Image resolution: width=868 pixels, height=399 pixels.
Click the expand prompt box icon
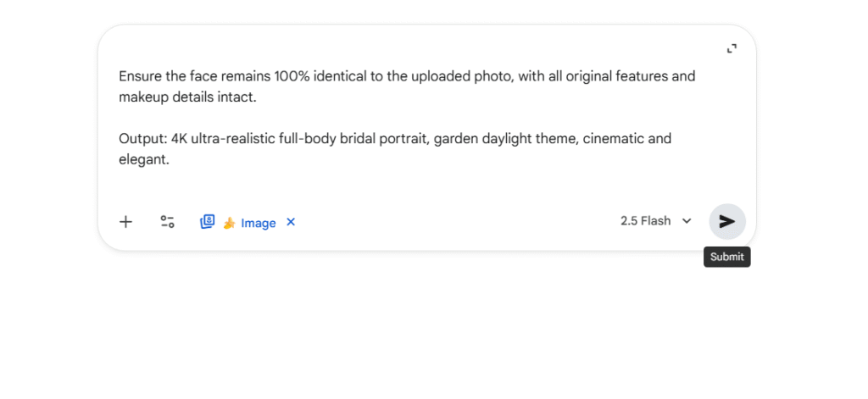tap(732, 49)
